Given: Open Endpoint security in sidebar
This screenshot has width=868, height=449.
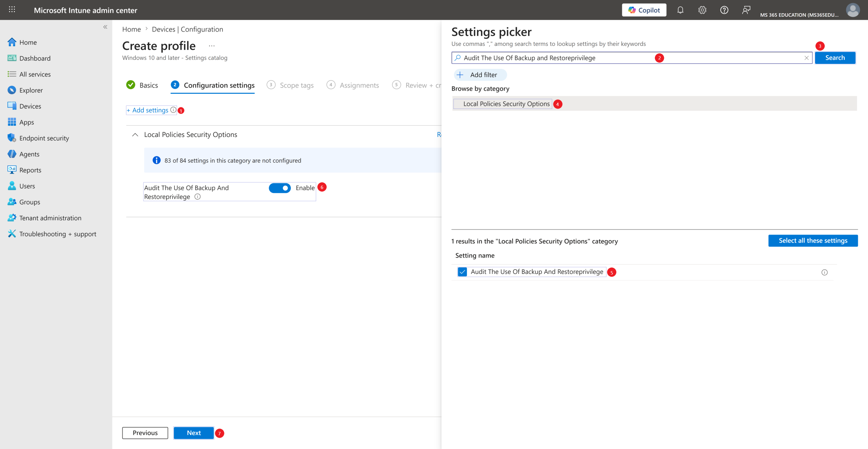Looking at the screenshot, I should point(44,138).
